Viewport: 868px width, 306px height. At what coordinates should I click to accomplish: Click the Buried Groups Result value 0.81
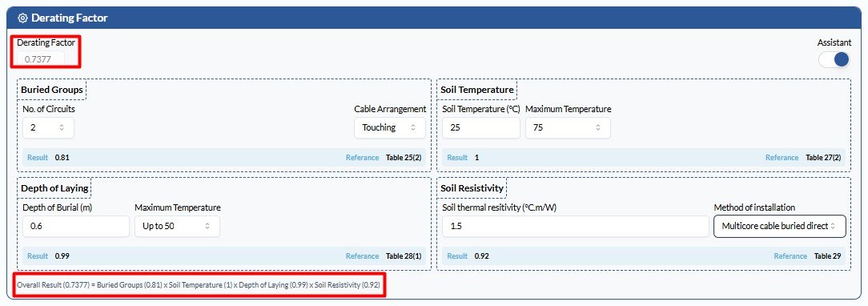pos(62,158)
